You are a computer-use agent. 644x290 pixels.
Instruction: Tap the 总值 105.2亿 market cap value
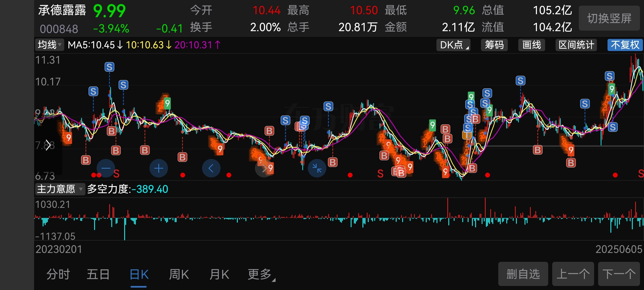[552, 10]
